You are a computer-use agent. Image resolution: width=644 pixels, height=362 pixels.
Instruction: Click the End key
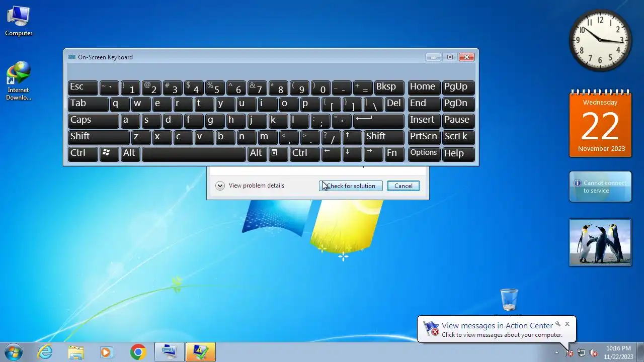coord(424,104)
